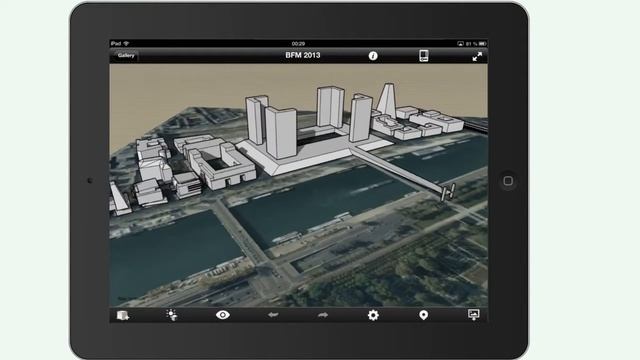Image resolution: width=640 pixels, height=360 pixels.
Task: Open the add model cube icon
Action: [x=123, y=315]
